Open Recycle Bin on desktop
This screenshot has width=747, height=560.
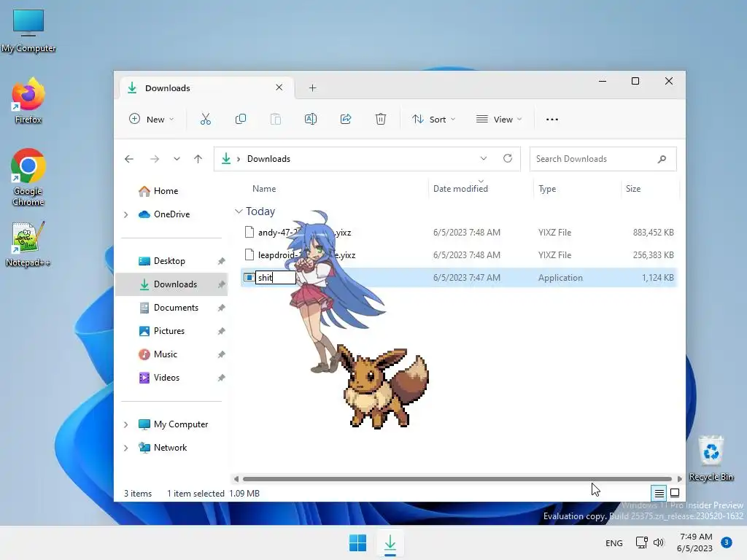point(711,458)
